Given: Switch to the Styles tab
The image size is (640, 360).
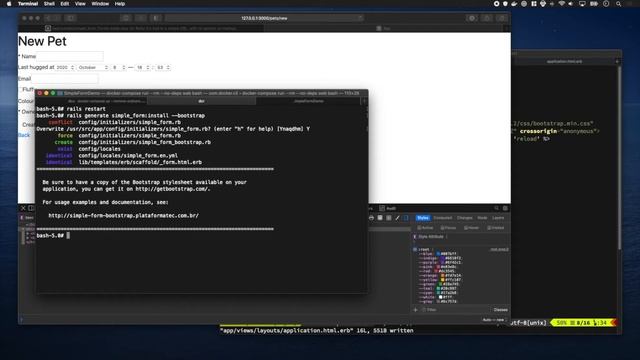Looking at the screenshot, I should (x=423, y=218).
